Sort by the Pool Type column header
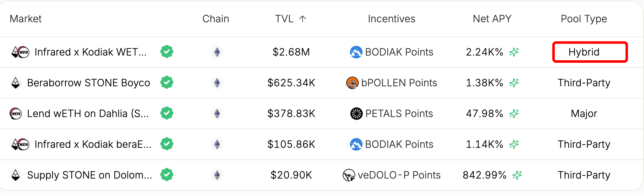 click(584, 19)
